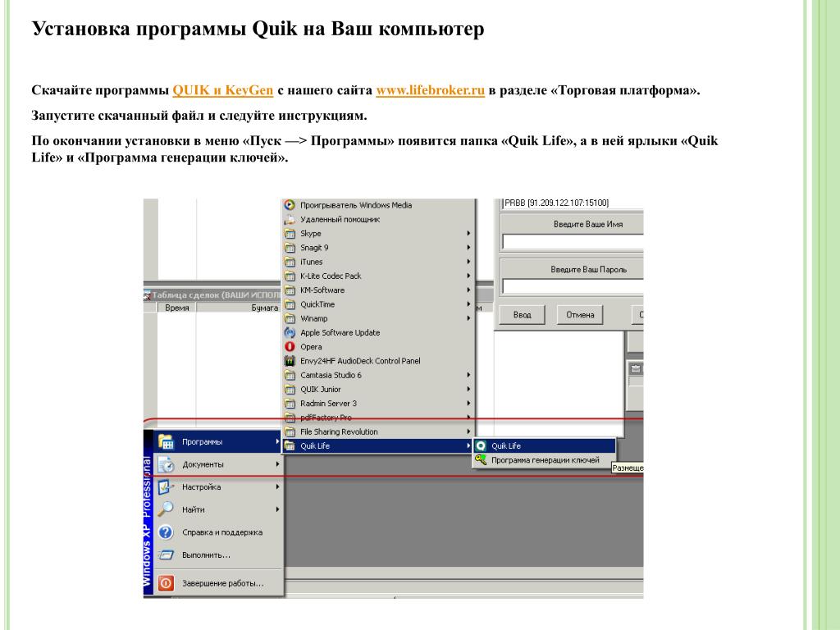
Task: Select the QUIK Junior entry text
Action: pyautogui.click(x=321, y=390)
